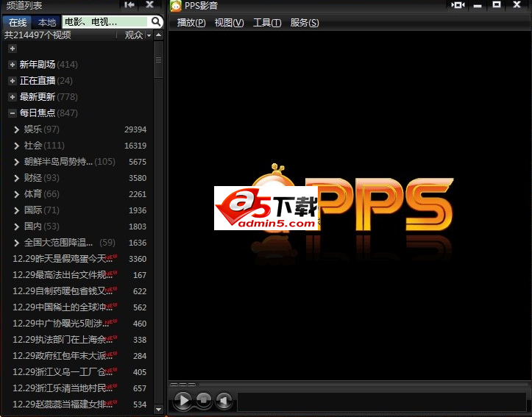Select 正在直播 (24) tree item

coord(46,81)
